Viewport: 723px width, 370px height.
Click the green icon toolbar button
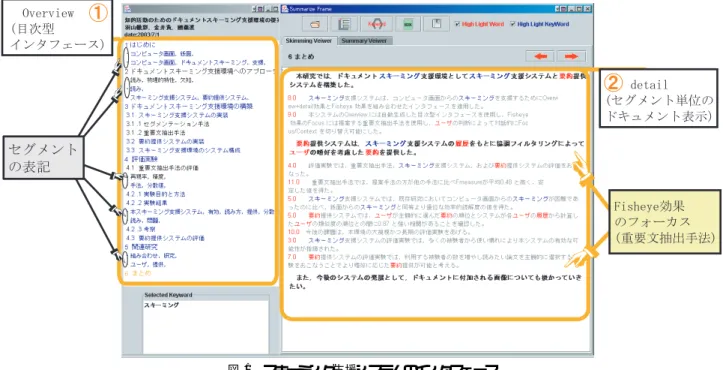coord(407,24)
